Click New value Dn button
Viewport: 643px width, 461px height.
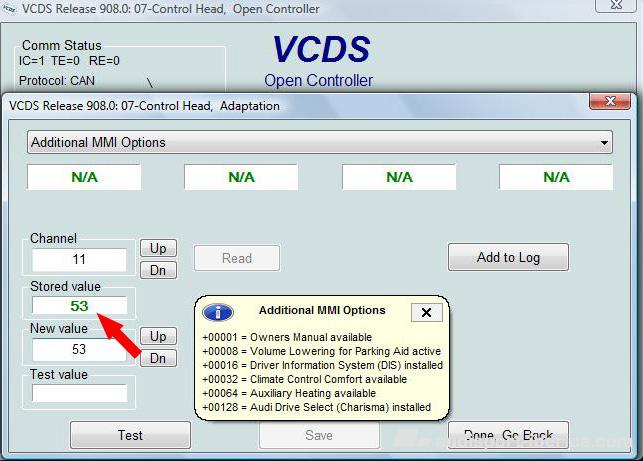(x=158, y=358)
